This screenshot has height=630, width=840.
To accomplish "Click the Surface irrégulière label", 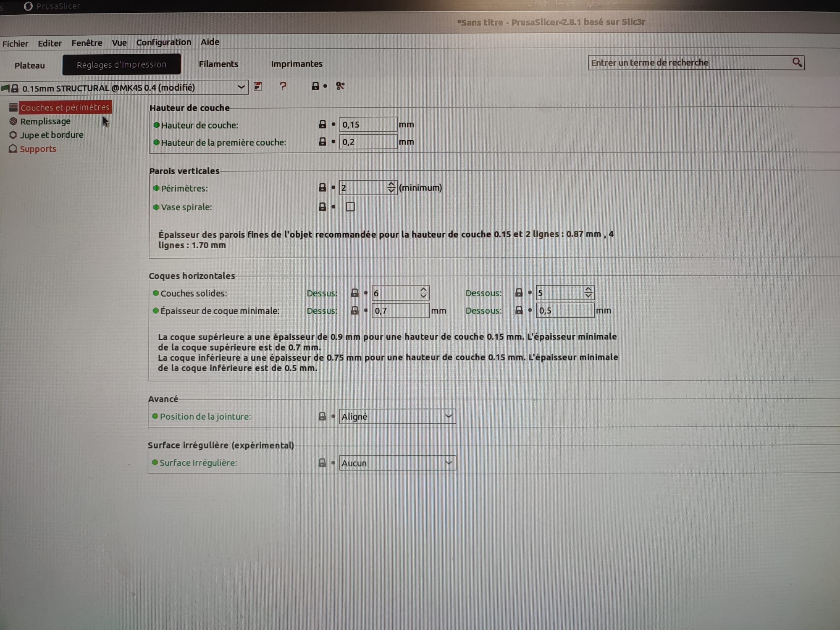I will coord(198,463).
